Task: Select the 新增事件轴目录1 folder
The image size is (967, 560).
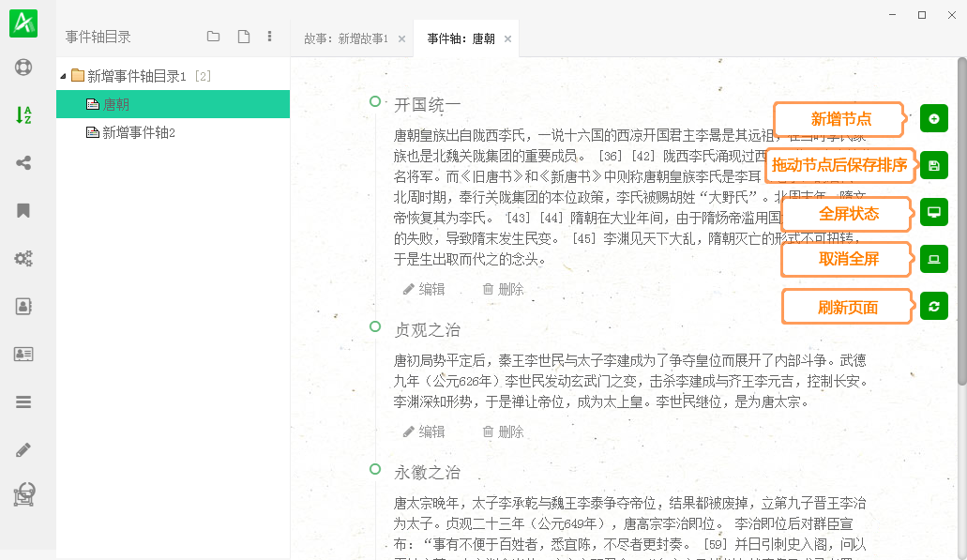Action: (137, 76)
